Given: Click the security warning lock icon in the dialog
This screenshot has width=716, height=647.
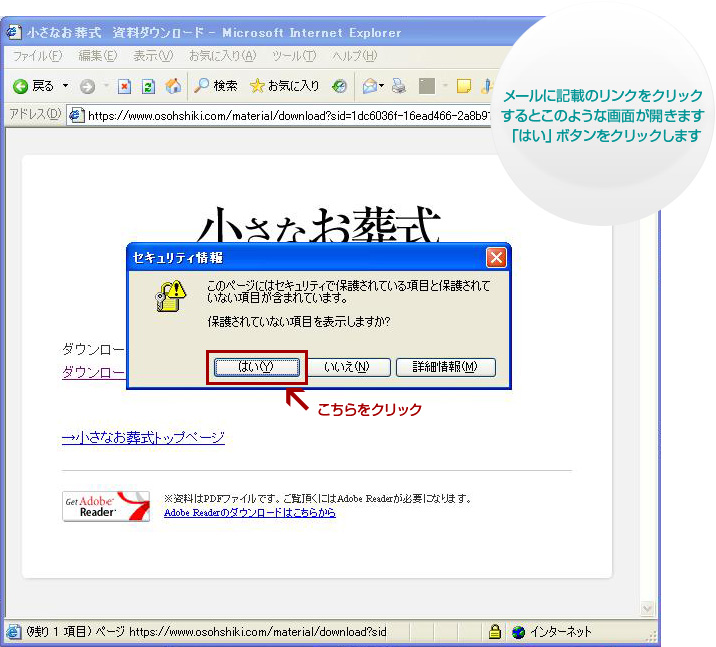Looking at the screenshot, I should click(x=170, y=296).
